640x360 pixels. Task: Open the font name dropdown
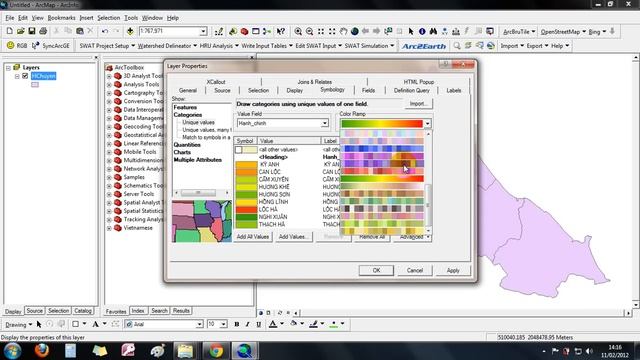point(199,324)
